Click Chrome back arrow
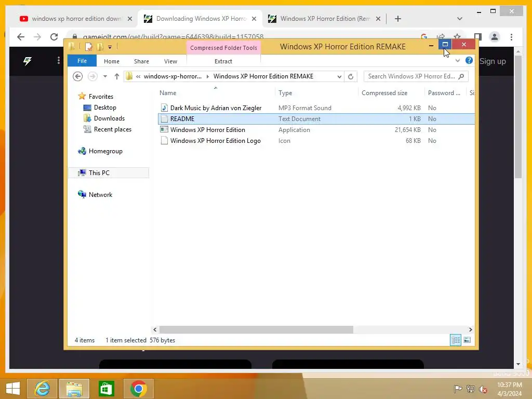This screenshot has width=532, height=399. tap(21, 37)
